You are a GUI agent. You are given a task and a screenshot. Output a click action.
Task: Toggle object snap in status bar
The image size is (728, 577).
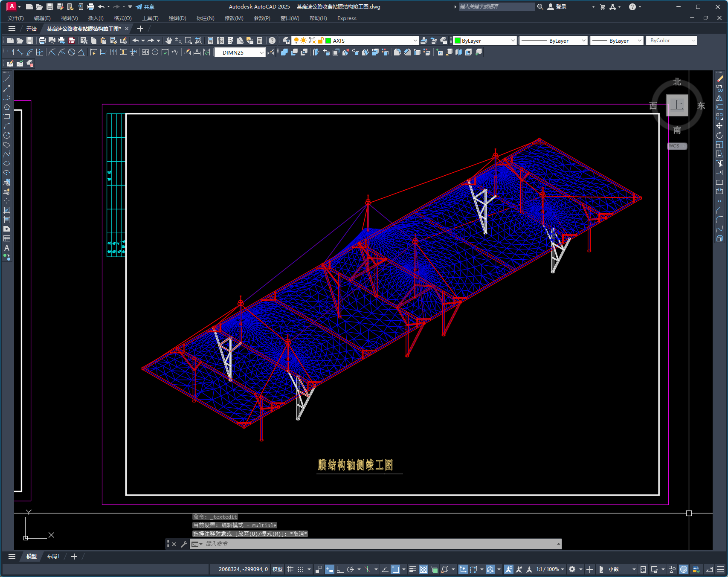click(x=395, y=569)
